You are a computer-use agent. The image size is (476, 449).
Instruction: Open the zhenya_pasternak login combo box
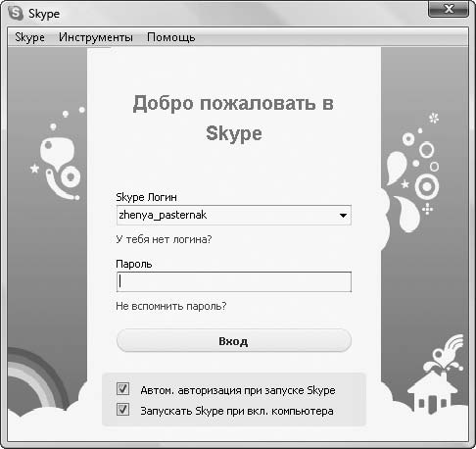(x=234, y=215)
